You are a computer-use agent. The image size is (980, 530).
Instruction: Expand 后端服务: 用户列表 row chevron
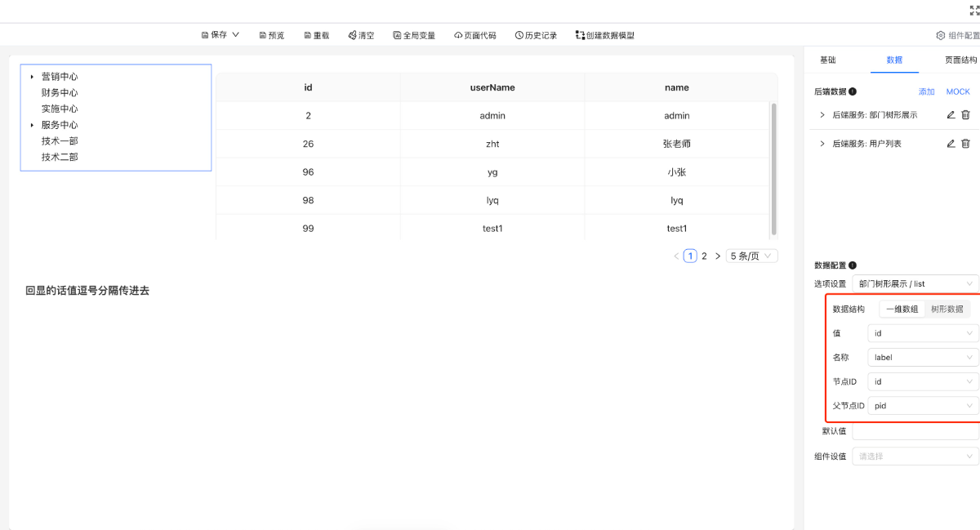click(822, 144)
